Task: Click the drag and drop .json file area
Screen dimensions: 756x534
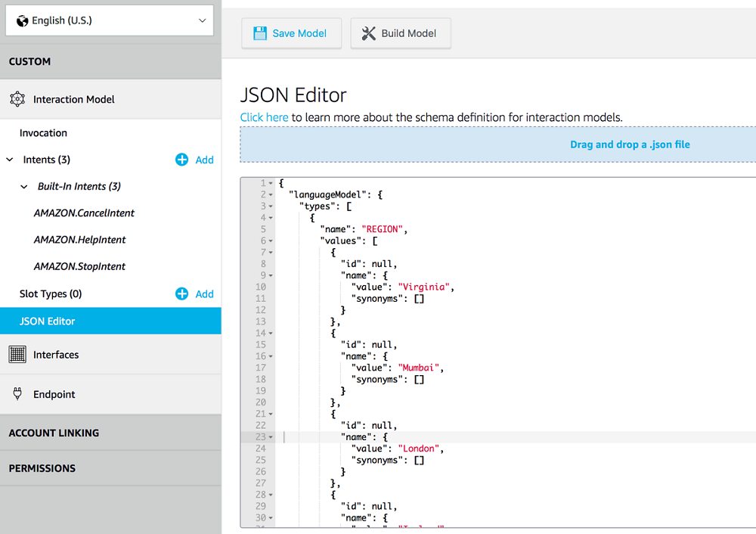Action: [629, 143]
